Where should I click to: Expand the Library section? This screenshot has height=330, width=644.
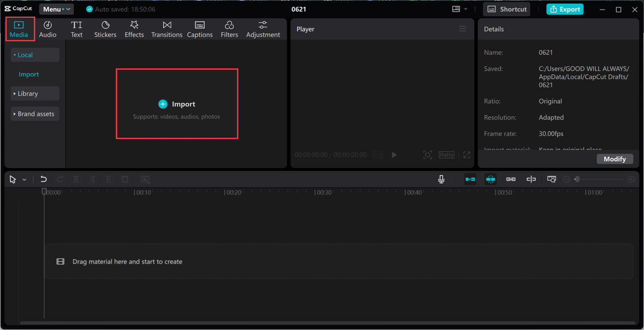pyautogui.click(x=35, y=94)
